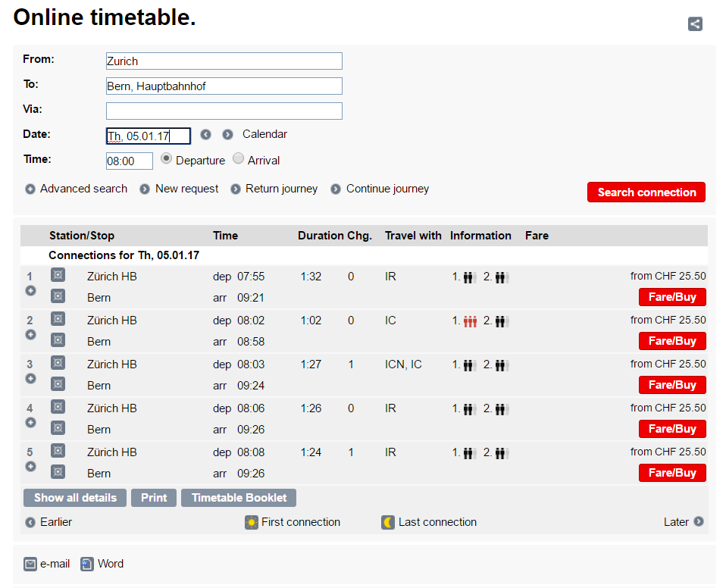Start a New request
The height and width of the screenshot is (588, 726).
point(179,189)
